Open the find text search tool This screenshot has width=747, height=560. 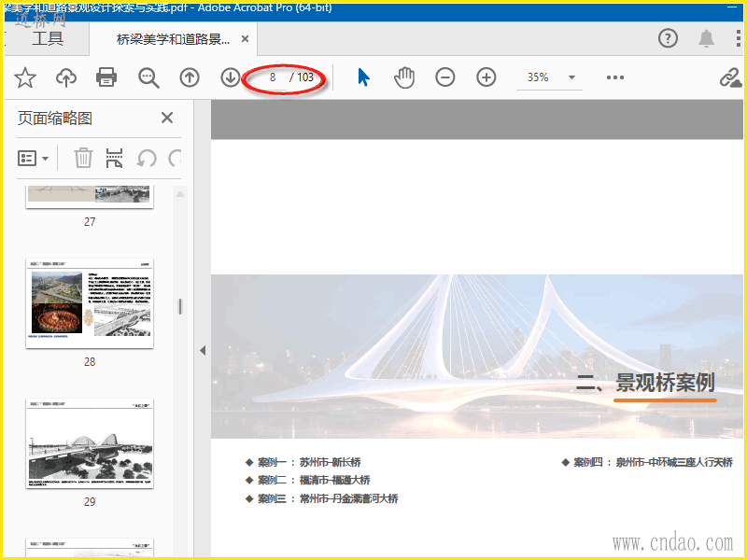pyautogui.click(x=148, y=77)
